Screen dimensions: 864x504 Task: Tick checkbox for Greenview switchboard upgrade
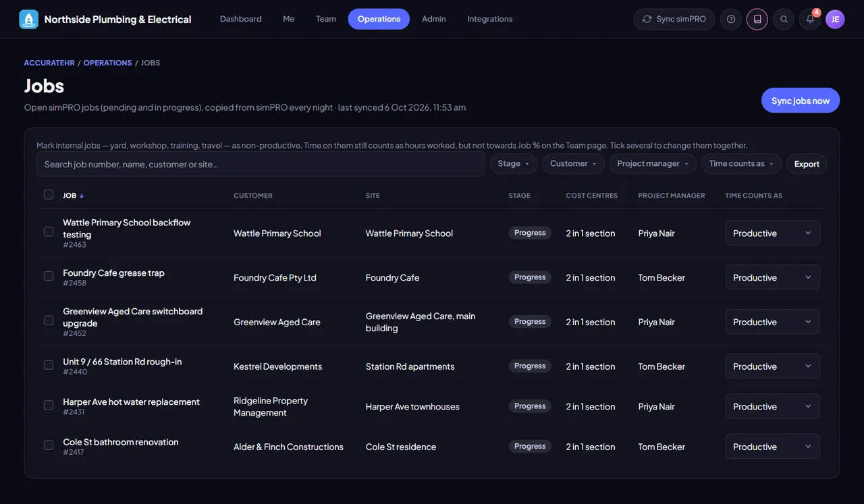click(x=49, y=320)
